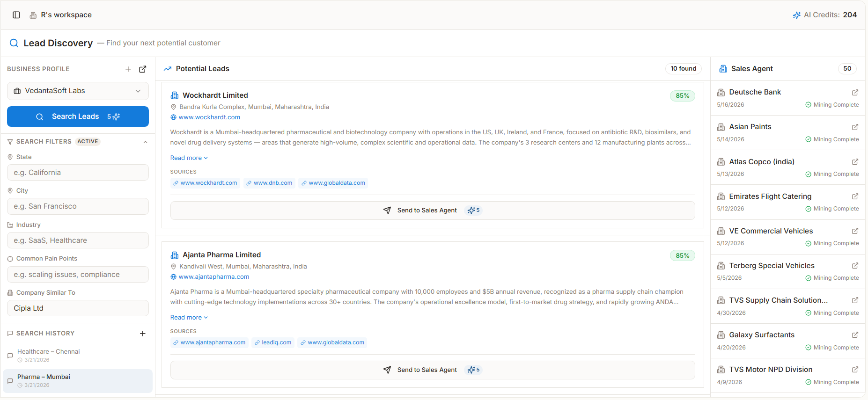Add a new search history entry
The image size is (868, 400).
pos(143,334)
